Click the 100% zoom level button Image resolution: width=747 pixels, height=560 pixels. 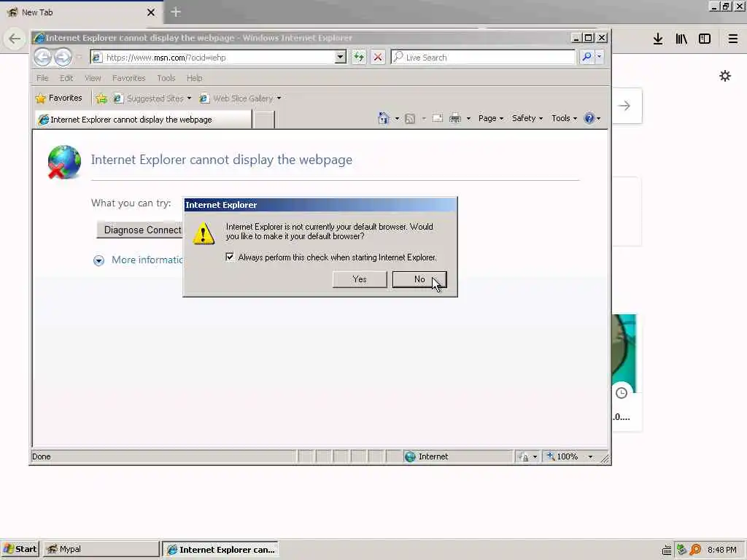pyautogui.click(x=562, y=456)
